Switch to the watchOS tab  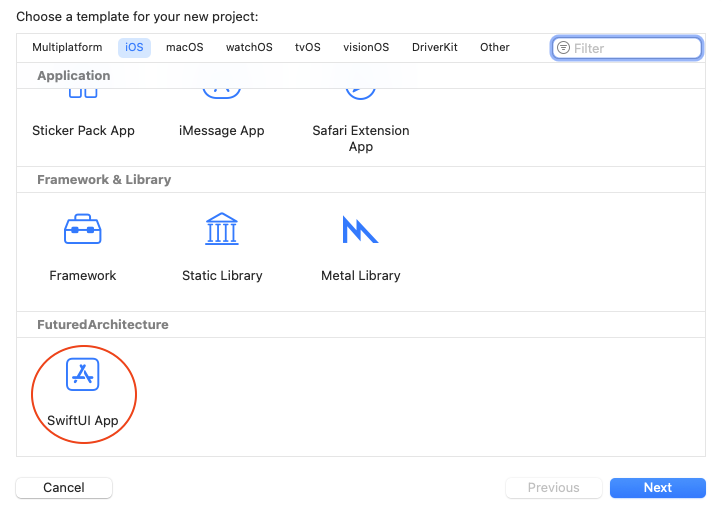(249, 47)
